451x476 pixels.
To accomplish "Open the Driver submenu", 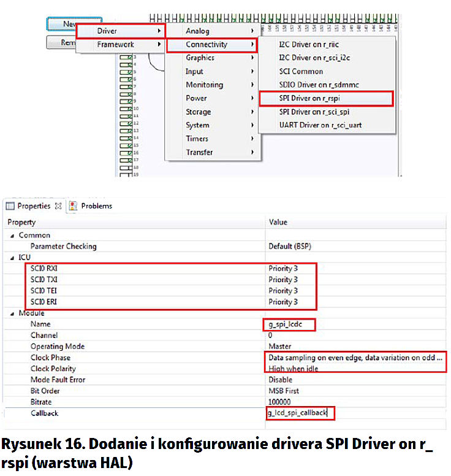I will tap(120, 31).
